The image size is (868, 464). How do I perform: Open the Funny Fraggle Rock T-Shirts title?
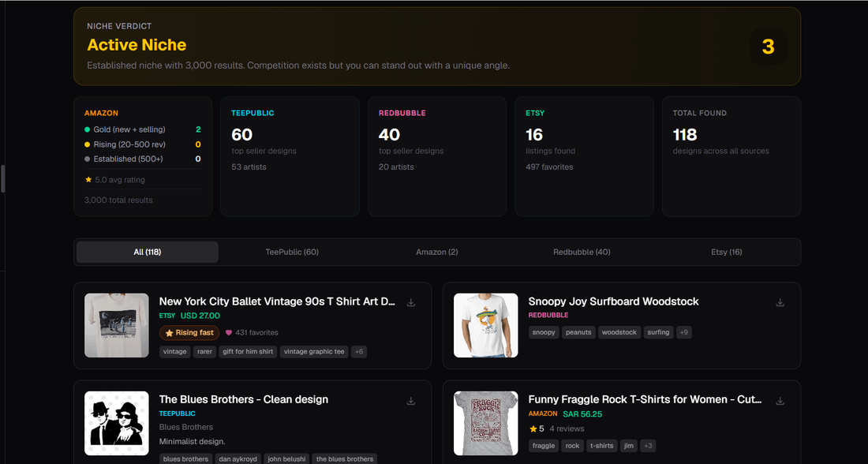coord(645,399)
